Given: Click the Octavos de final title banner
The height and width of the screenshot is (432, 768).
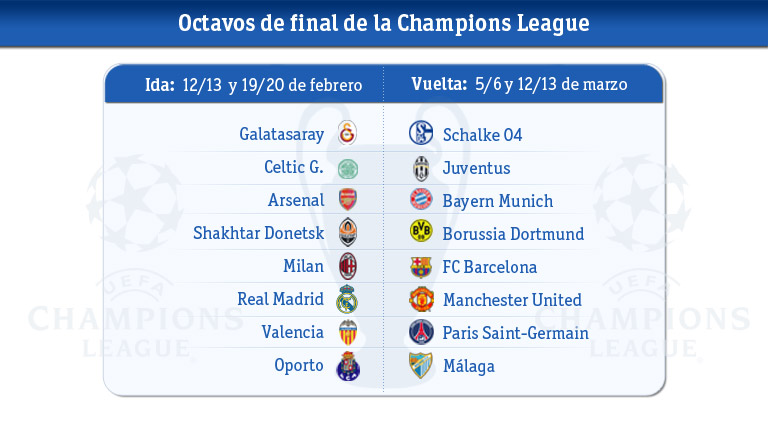Looking at the screenshot, I should click(384, 22).
